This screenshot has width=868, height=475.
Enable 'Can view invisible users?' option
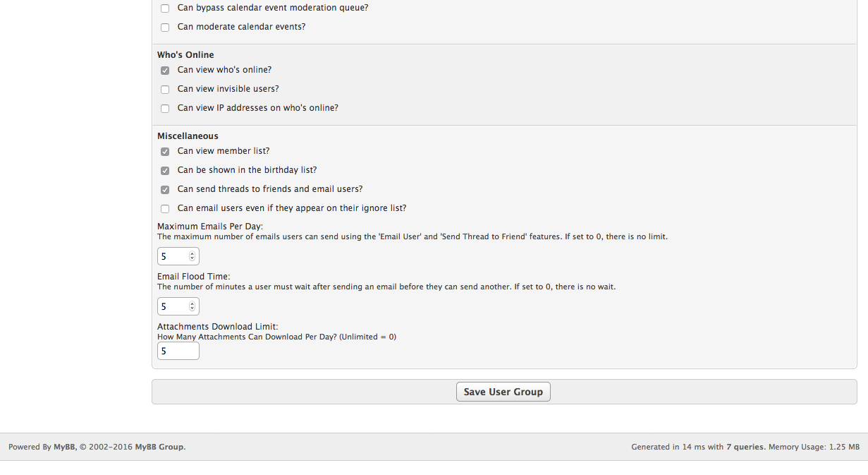165,90
